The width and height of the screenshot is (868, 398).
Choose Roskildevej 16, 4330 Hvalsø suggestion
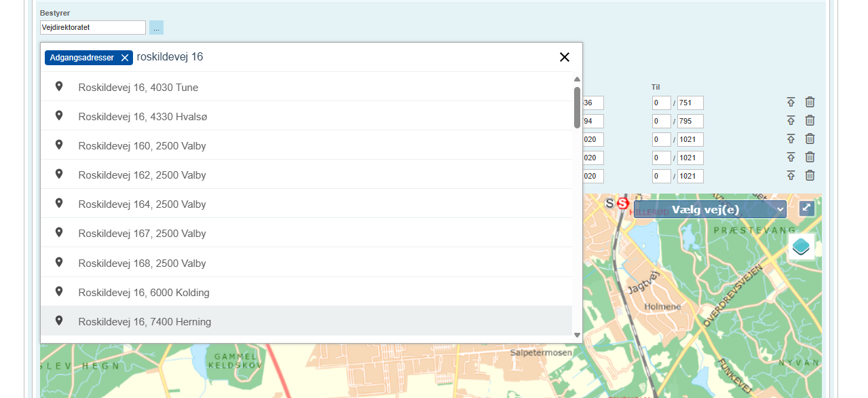[x=143, y=117]
